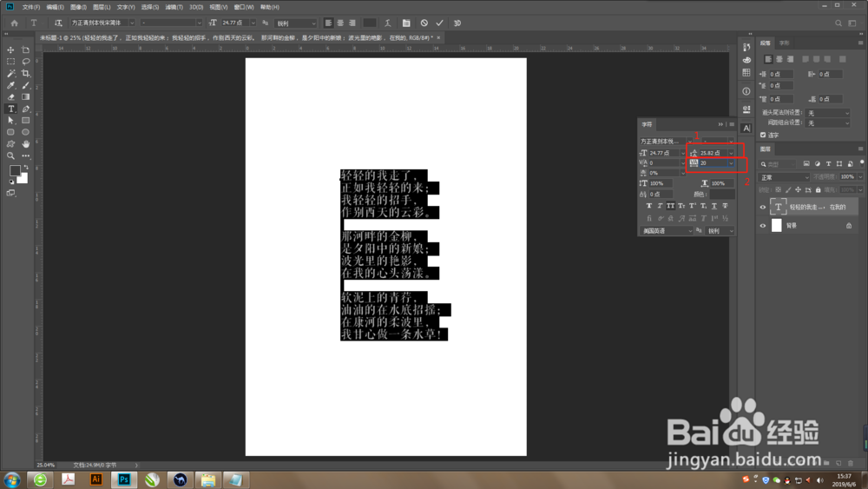
Task: Select the Horizontal Type tool
Action: [x=10, y=109]
